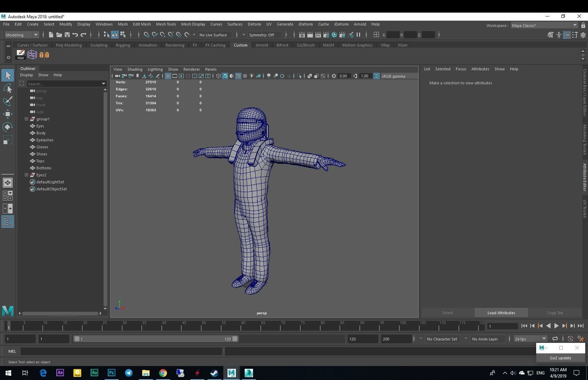
Task: Toggle the sRGB gamma color management button
Action: [377, 76]
